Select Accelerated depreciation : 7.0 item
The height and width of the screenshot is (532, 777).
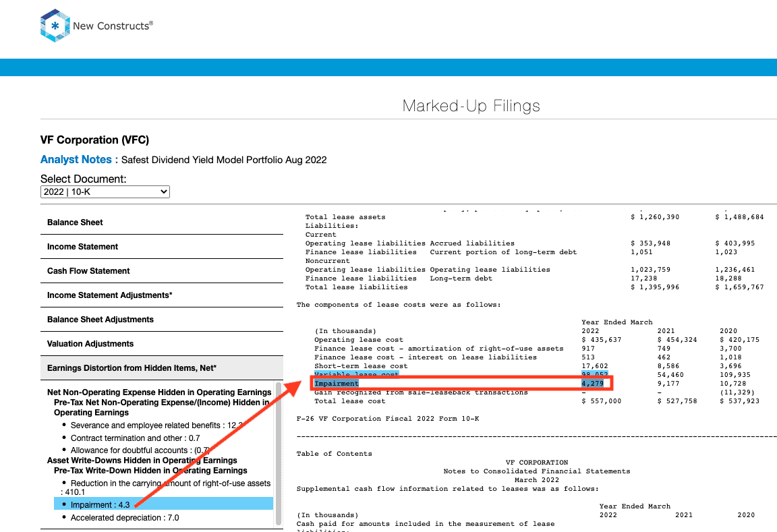[125, 518]
